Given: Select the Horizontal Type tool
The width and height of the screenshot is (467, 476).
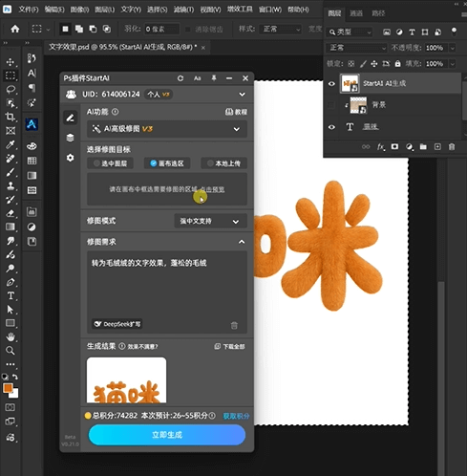Looking at the screenshot, I should (11, 295).
